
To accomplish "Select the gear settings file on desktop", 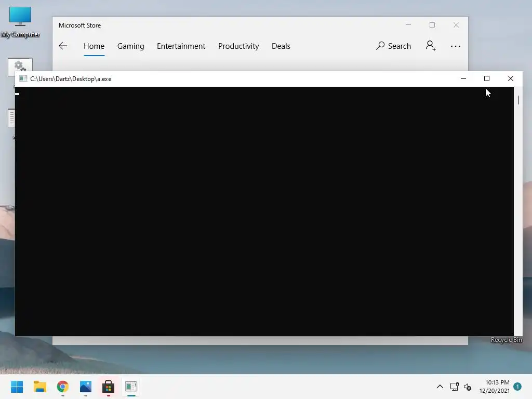I will point(20,67).
